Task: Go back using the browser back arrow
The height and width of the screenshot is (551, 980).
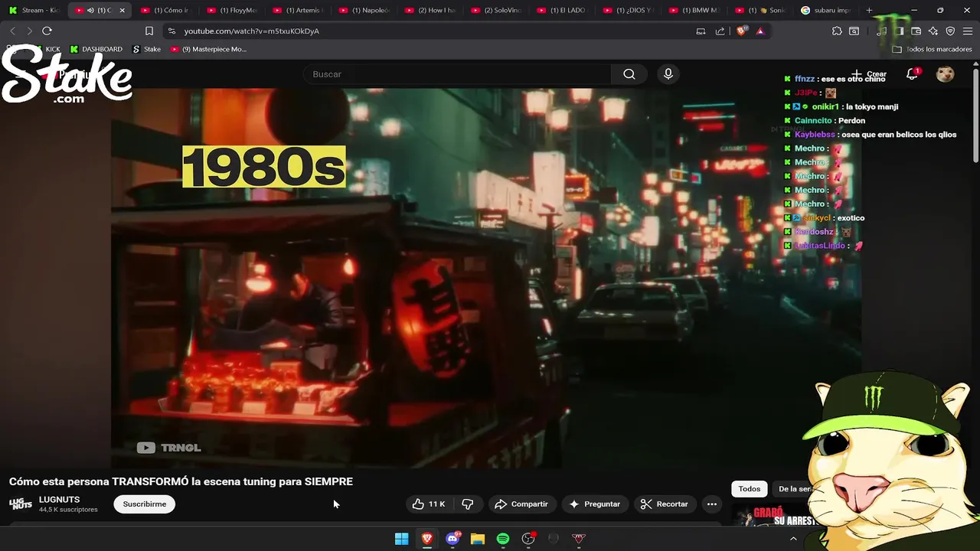Action: click(13, 31)
